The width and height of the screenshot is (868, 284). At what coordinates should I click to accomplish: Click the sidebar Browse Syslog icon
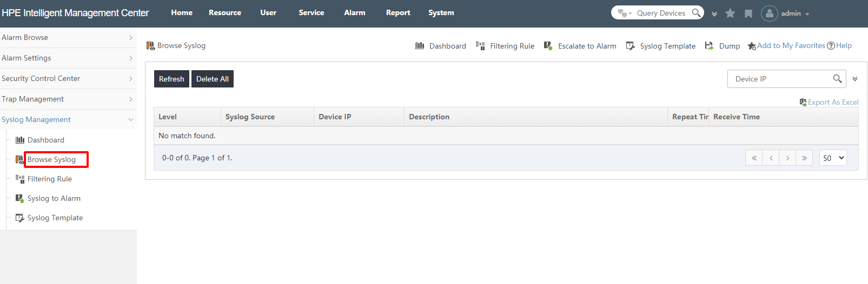(19, 159)
